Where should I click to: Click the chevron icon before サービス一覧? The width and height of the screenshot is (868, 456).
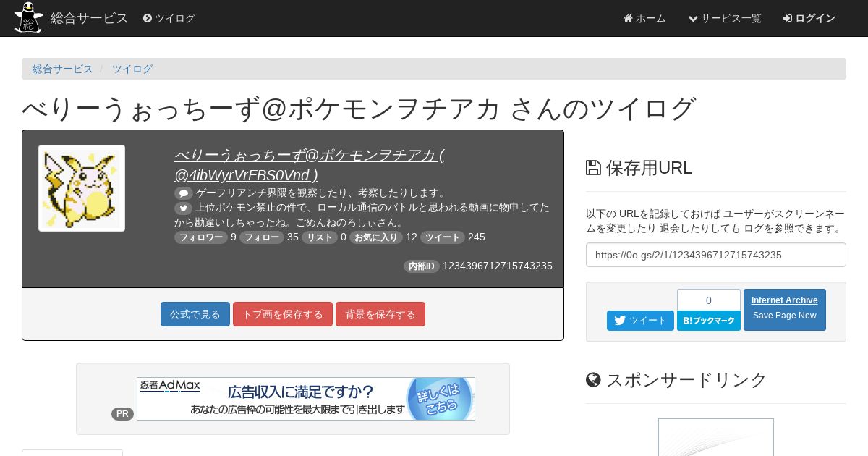click(x=693, y=18)
